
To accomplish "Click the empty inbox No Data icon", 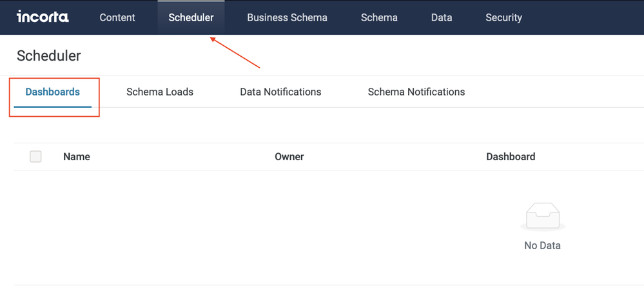I will [542, 217].
